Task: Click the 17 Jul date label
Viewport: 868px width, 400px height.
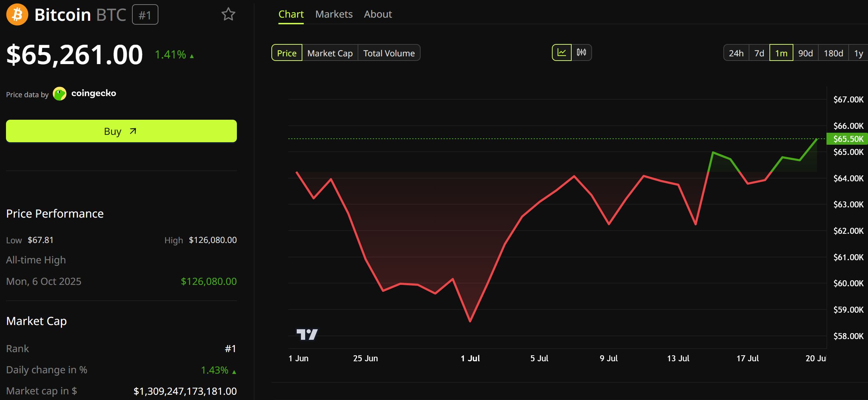Action: 748,358
